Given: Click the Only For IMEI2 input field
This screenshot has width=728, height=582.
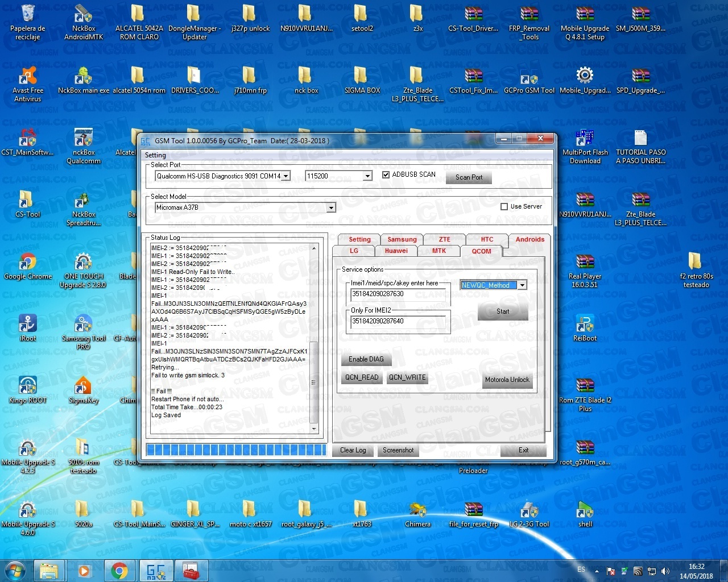Looking at the screenshot, I should [398, 321].
